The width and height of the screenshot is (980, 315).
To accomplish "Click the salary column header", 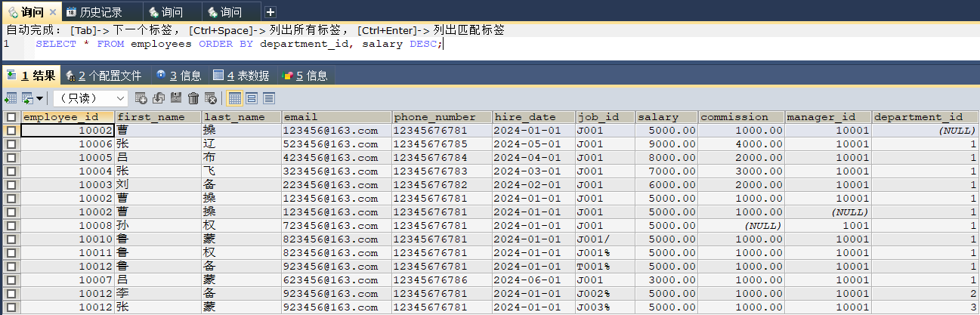I will click(x=666, y=117).
